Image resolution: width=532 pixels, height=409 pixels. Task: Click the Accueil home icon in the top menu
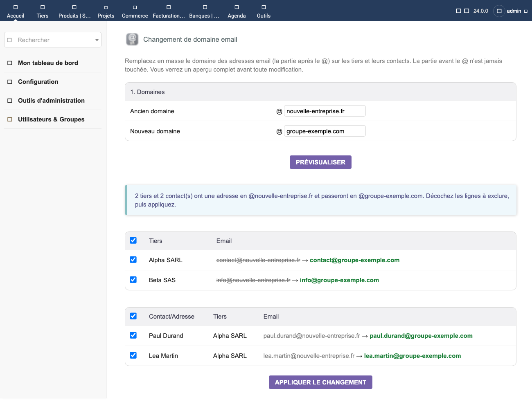pyautogui.click(x=16, y=7)
